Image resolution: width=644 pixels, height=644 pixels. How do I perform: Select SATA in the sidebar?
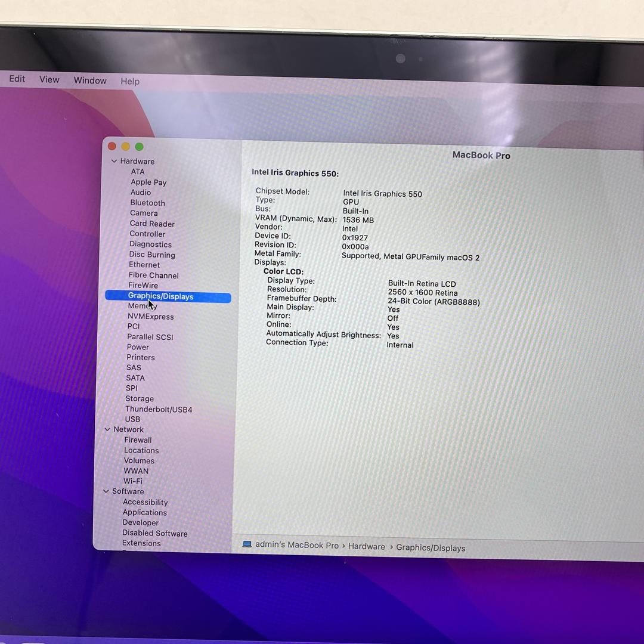click(135, 378)
